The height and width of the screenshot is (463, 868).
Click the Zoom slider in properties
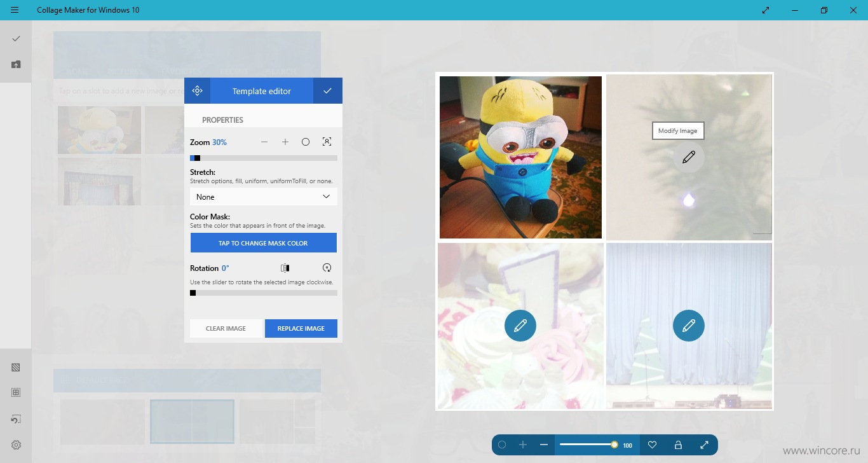click(264, 158)
